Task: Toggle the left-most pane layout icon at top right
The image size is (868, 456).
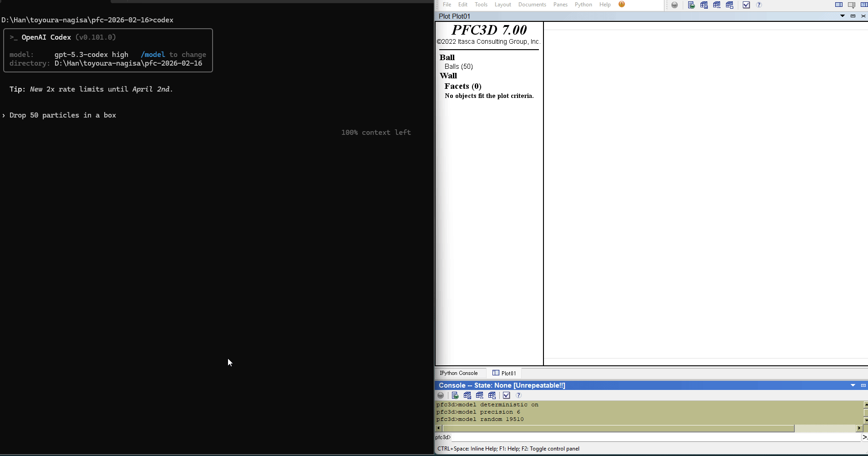Action: [839, 5]
